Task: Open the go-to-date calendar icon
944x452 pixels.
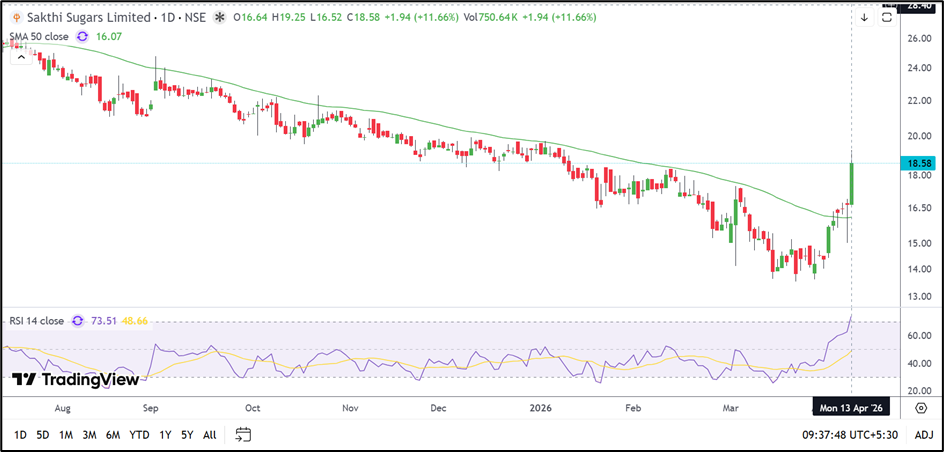Action: click(x=243, y=435)
